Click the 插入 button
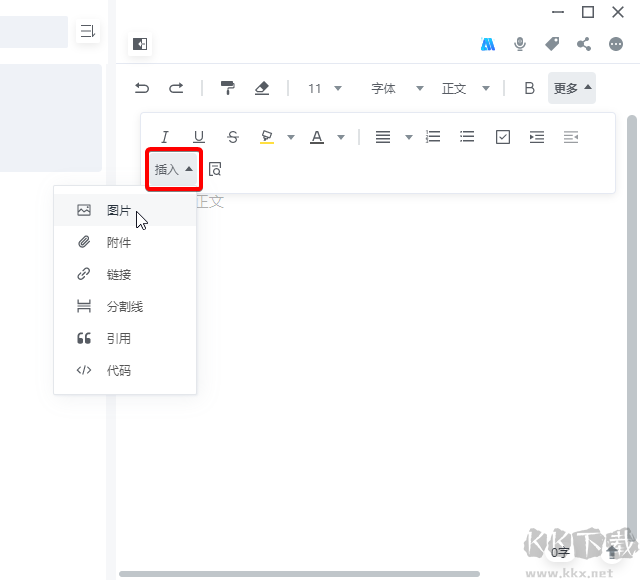Screen dimensions: 640x580 coord(174,170)
